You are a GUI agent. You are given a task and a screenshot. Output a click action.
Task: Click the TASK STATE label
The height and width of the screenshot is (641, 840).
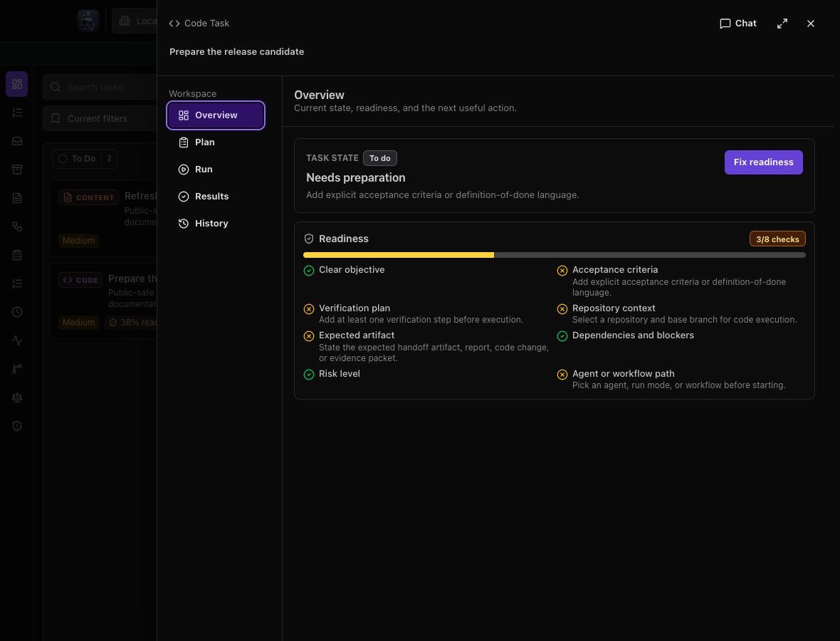pos(332,158)
